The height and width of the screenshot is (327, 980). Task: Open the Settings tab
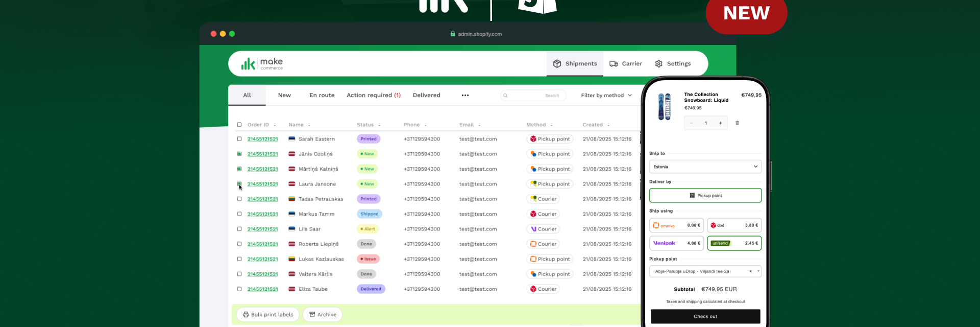(x=673, y=64)
